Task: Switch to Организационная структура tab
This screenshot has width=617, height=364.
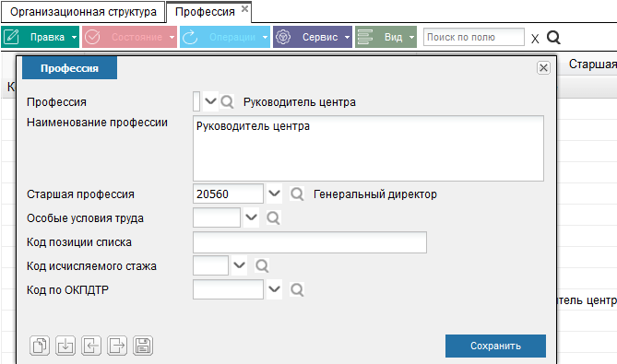Action: [83, 12]
